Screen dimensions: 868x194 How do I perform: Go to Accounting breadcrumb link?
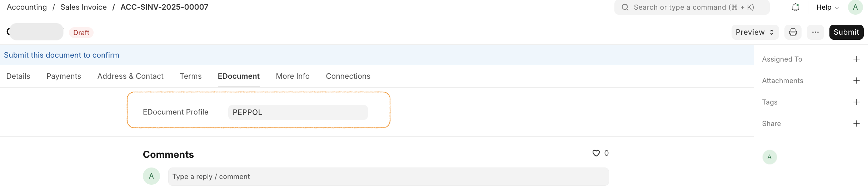coord(27,7)
